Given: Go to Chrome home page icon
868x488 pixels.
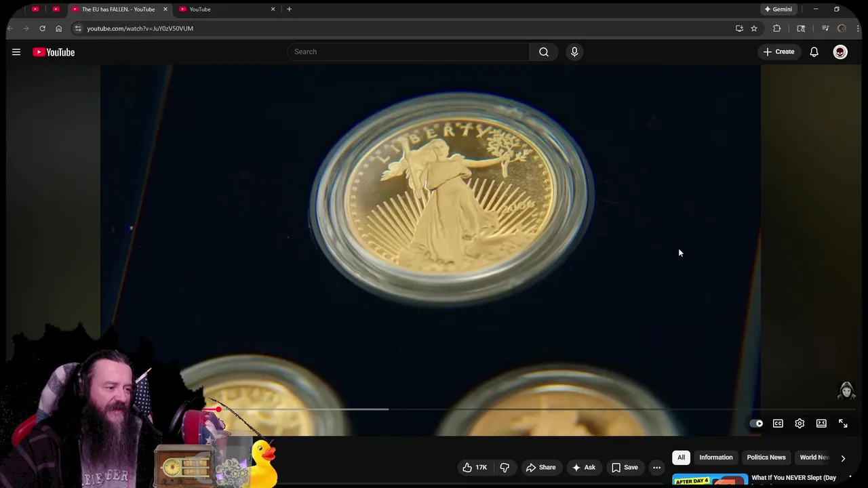Looking at the screenshot, I should [x=58, y=28].
